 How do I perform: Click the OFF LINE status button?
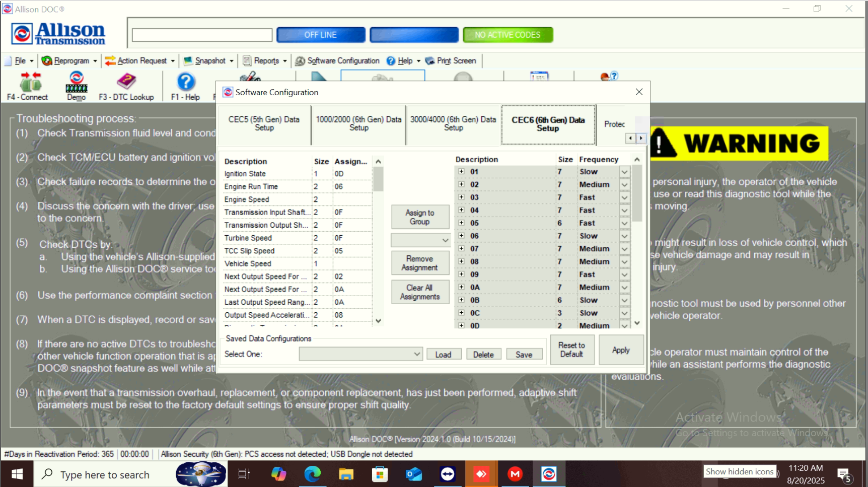coord(321,35)
